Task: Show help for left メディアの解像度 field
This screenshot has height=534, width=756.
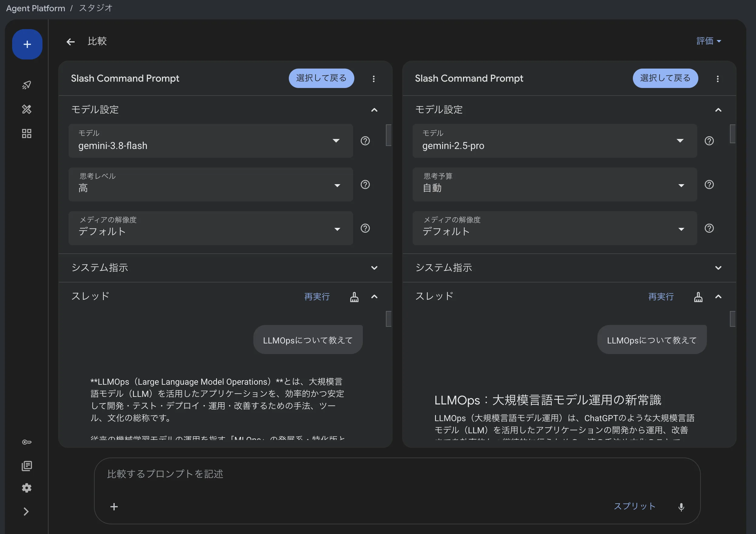Action: point(365,228)
